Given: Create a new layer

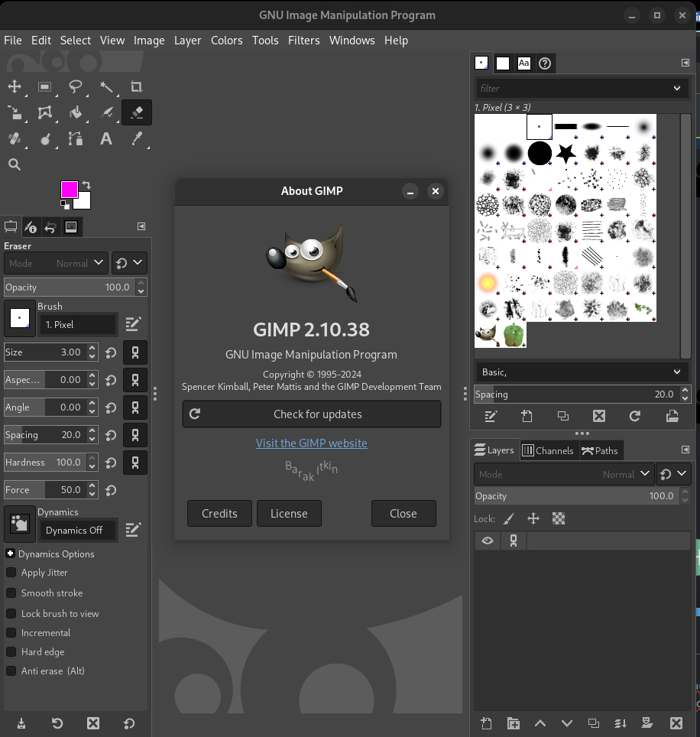Looking at the screenshot, I should [486, 723].
